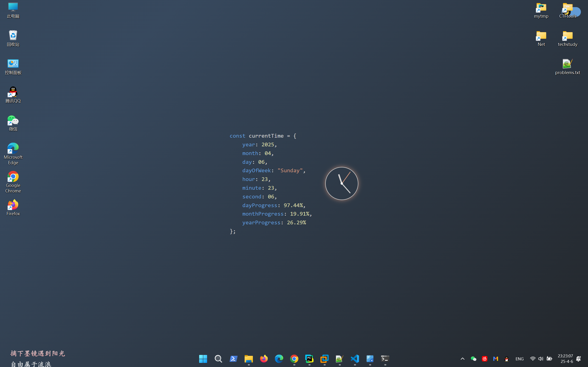588x367 pixels.
Task: Toggle Do Not Disturb notification bell
Action: click(x=579, y=359)
